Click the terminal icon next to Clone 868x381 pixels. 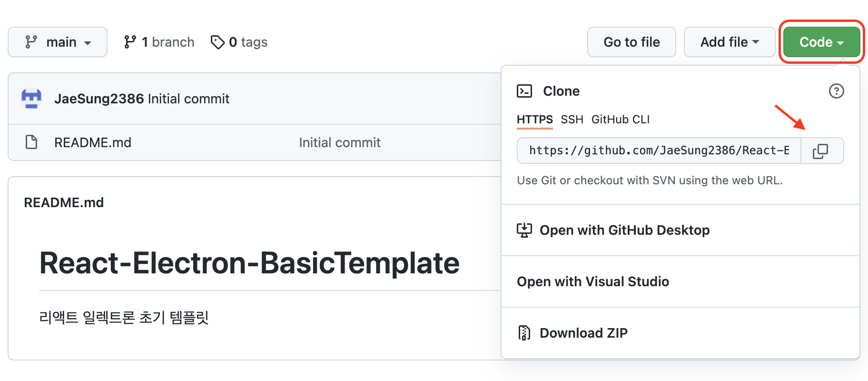click(x=524, y=91)
